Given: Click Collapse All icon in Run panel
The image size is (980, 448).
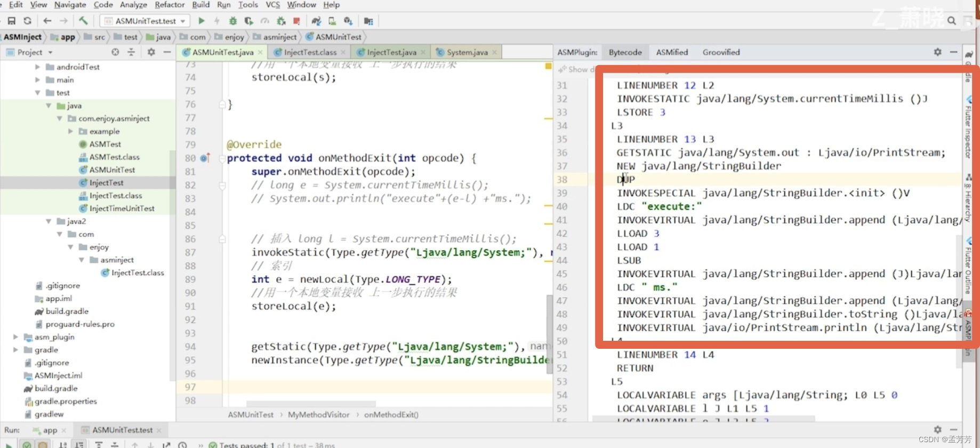Looking at the screenshot, I should point(115,444).
